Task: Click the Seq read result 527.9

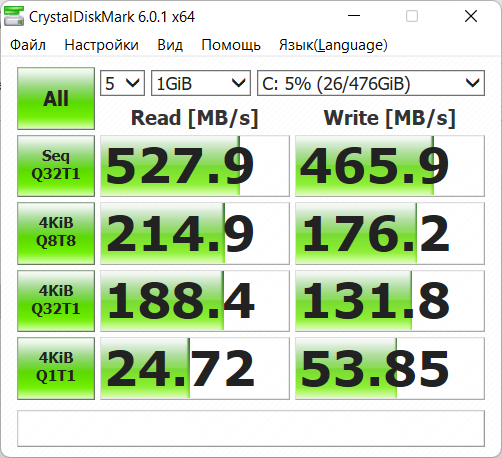Action: point(195,166)
